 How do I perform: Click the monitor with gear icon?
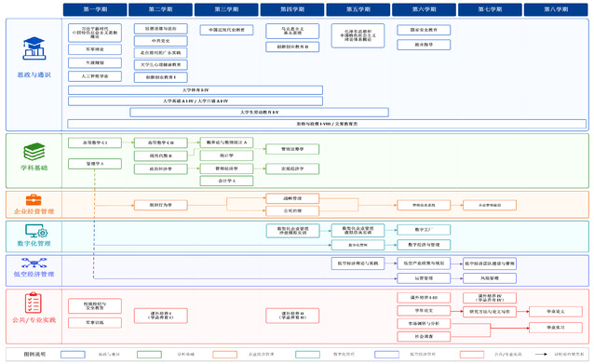tap(36, 231)
